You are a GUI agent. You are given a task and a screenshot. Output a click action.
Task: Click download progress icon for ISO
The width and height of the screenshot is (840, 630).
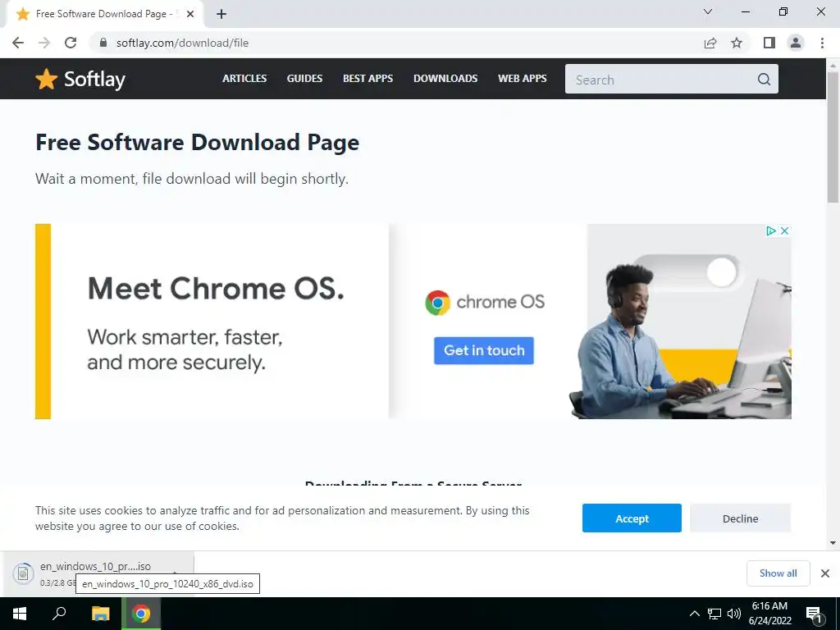tap(23, 573)
